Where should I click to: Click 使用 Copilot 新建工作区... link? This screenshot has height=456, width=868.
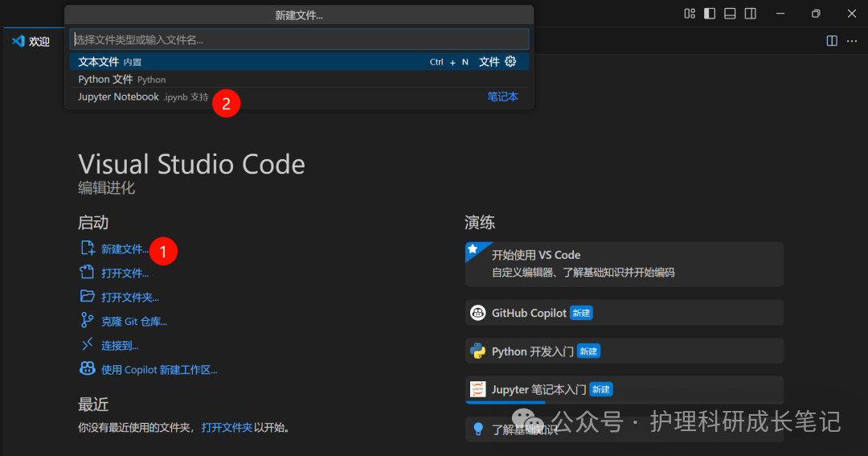click(159, 370)
